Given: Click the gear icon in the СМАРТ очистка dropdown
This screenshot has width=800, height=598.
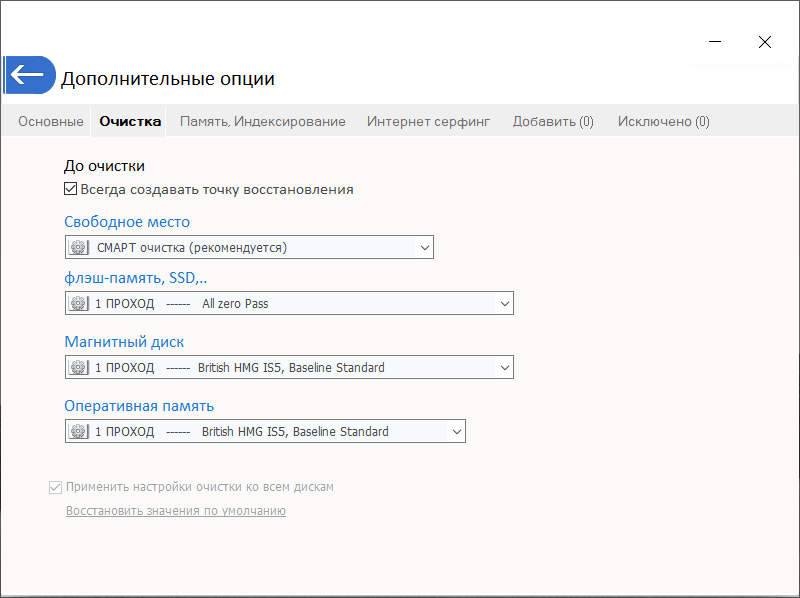Looking at the screenshot, I should tap(78, 246).
